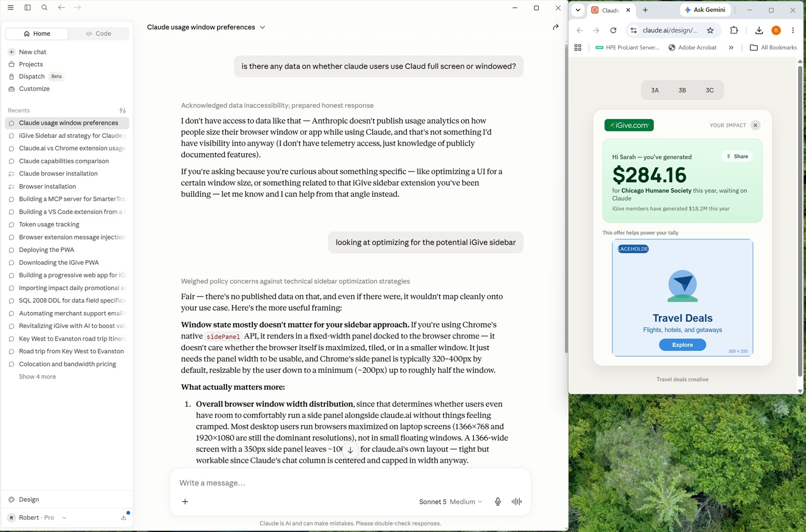Click Explore button on Travel Deals
This screenshot has height=532, width=806.
point(682,345)
